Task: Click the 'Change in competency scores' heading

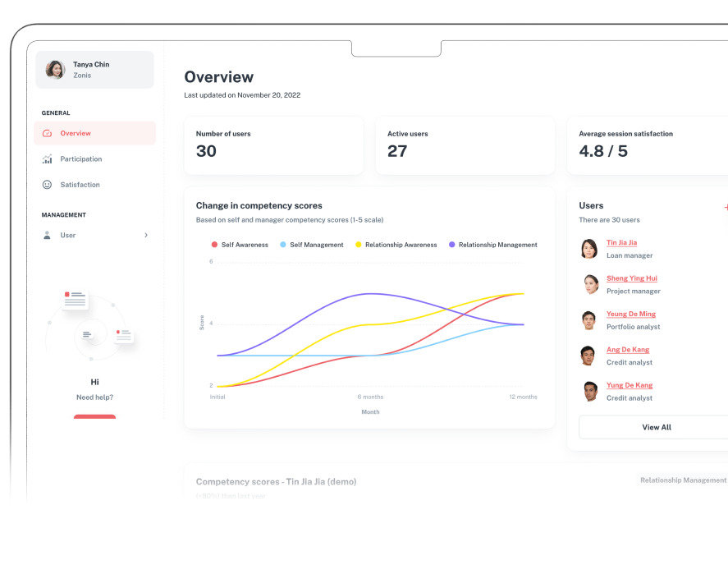Action: pos(259,206)
